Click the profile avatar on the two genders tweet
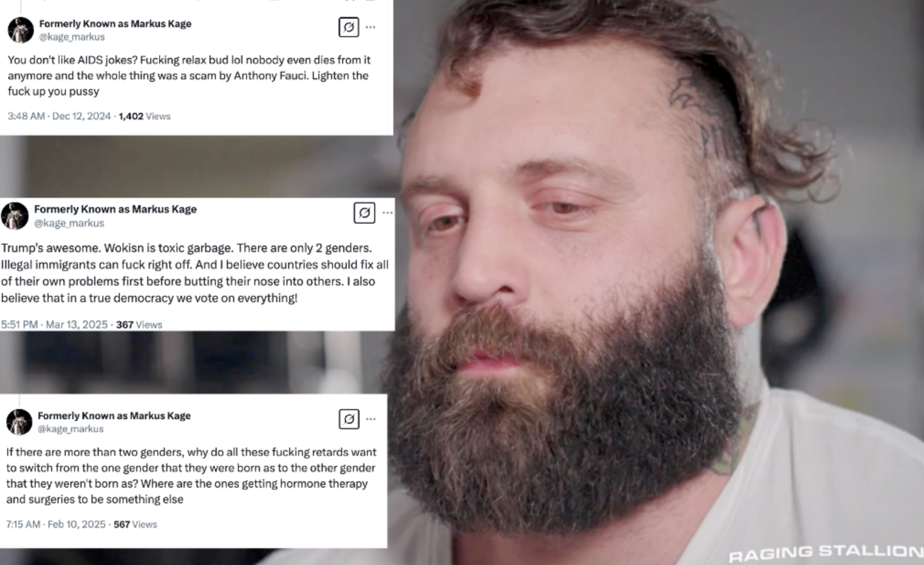Viewport: 924px width, 565px height. [19, 422]
